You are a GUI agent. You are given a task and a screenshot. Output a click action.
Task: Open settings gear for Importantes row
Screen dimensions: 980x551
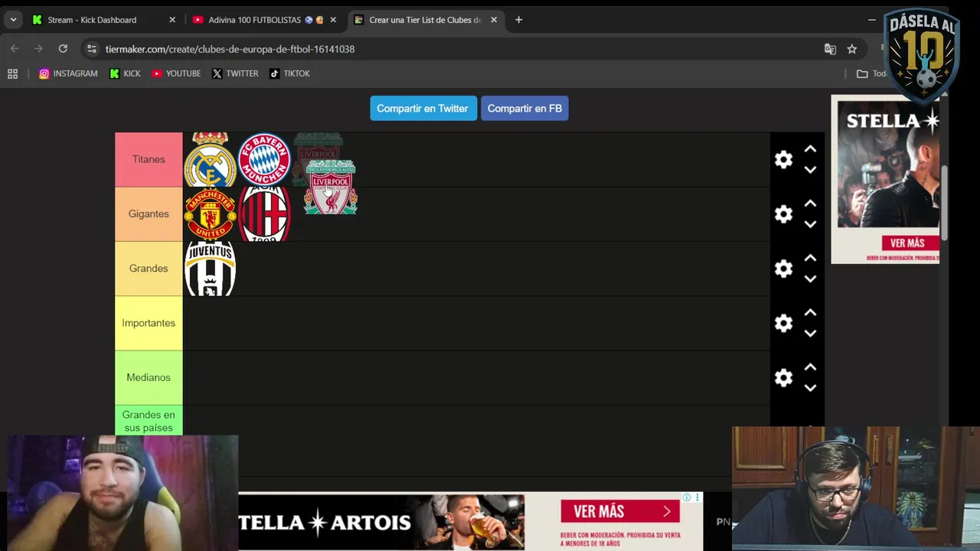[x=783, y=323]
